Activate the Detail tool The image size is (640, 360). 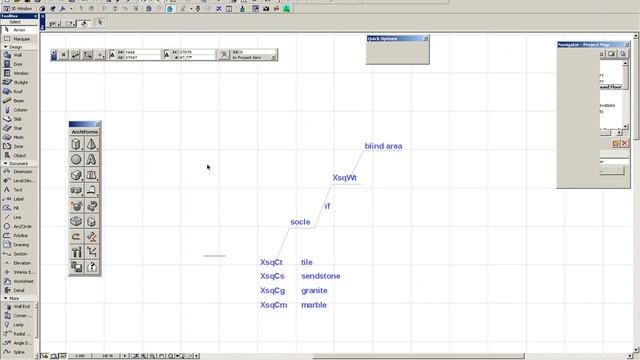click(18, 290)
